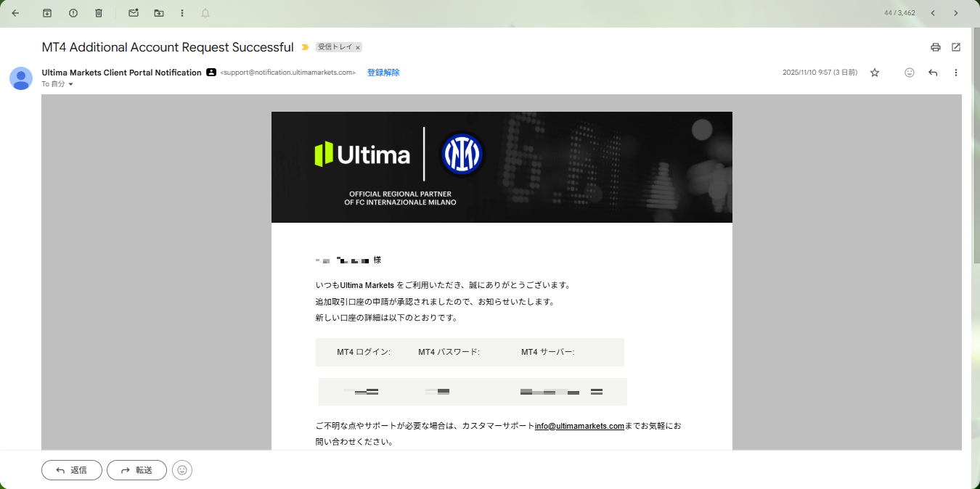Click the 返信 button
The width and height of the screenshot is (980, 489).
[x=72, y=470]
